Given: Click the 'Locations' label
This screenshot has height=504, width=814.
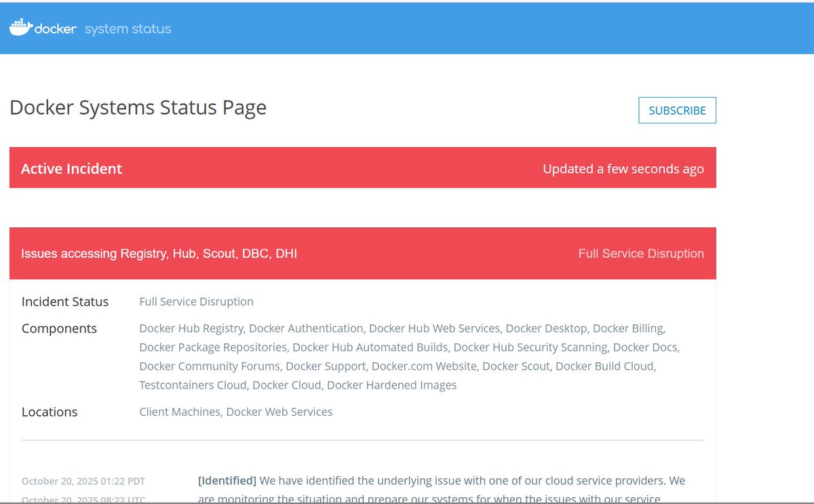Looking at the screenshot, I should [x=50, y=412].
